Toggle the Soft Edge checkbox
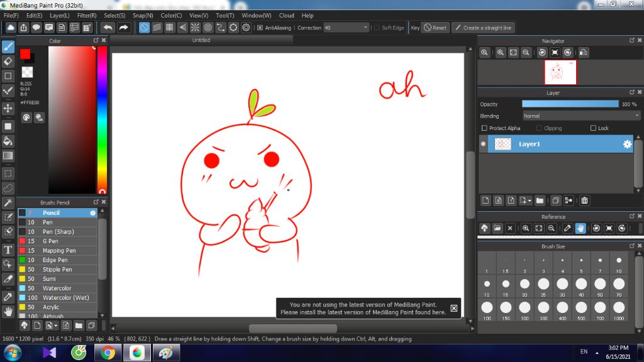Viewport: 644px width, 362px height. 377,28
